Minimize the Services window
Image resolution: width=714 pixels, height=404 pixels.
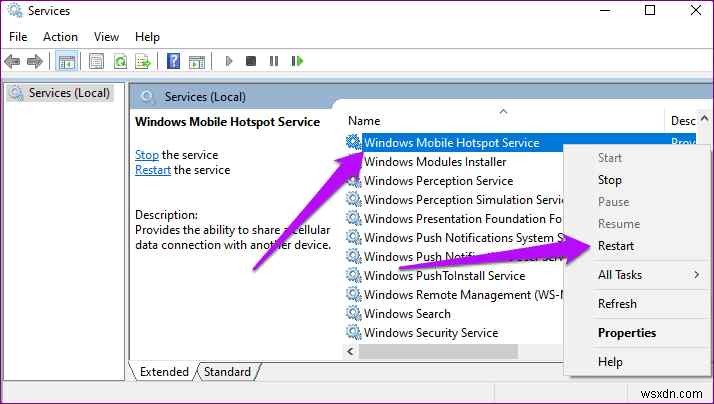pyautogui.click(x=605, y=10)
